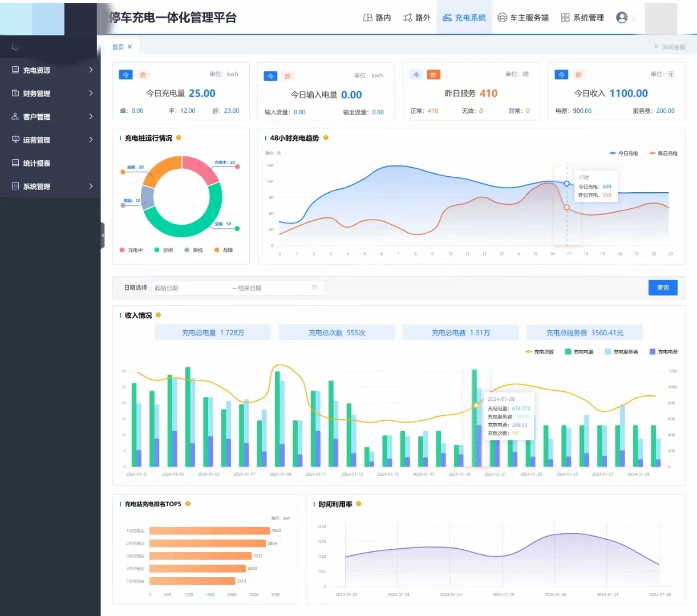The height and width of the screenshot is (616, 697).
Task: Close the 首页 tab with its X
Action: pos(130,47)
